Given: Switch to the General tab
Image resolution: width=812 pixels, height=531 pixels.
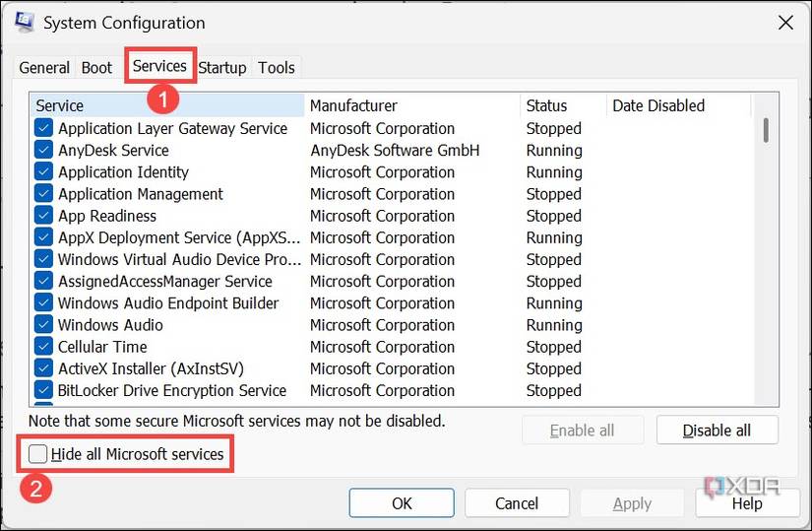Looking at the screenshot, I should point(44,67).
